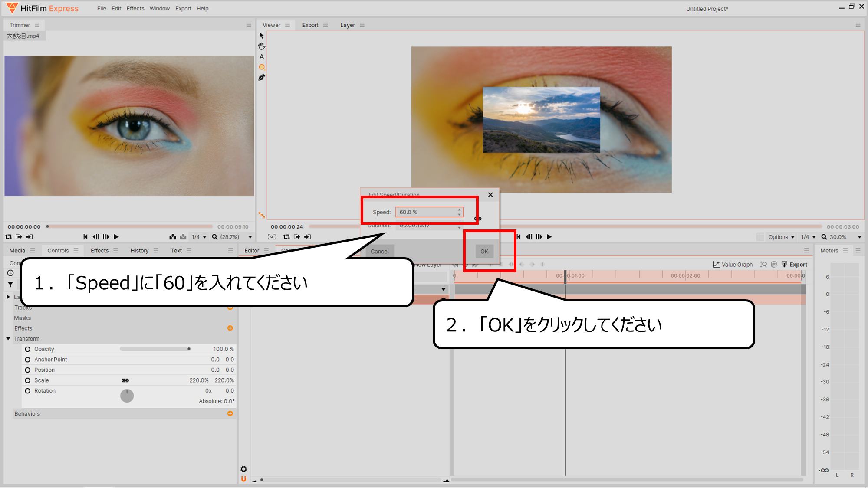Open the Value Graph

pos(733,264)
